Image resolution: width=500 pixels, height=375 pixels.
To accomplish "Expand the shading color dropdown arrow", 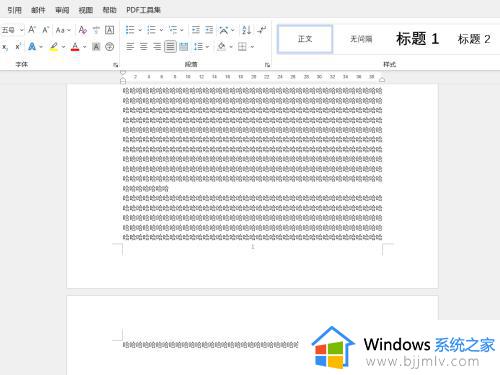I will 231,47.
